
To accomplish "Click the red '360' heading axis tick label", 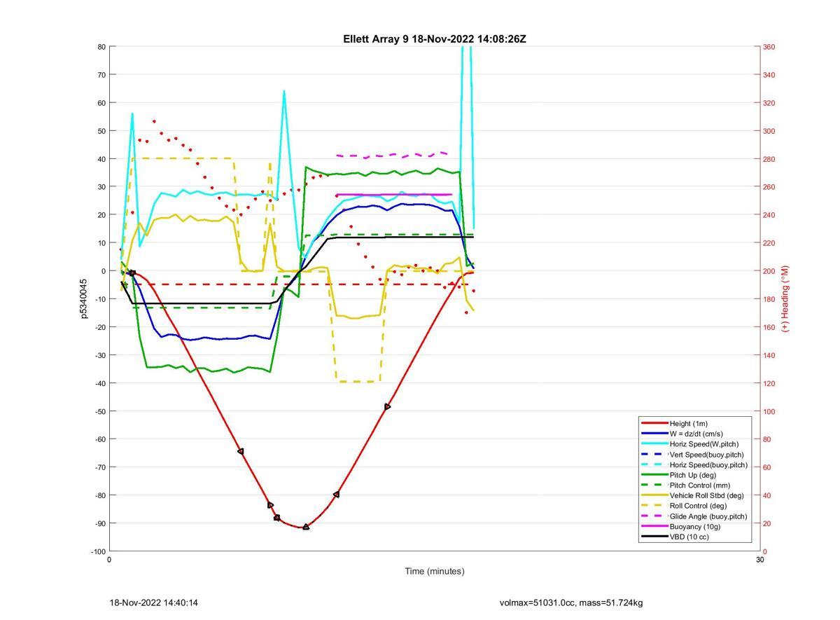I will click(769, 47).
